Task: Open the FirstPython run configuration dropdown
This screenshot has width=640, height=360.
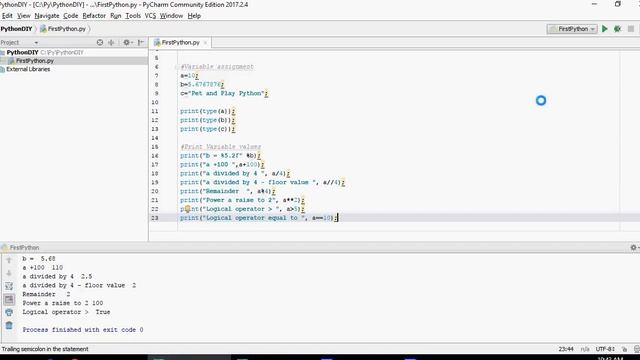Action: (x=572, y=29)
